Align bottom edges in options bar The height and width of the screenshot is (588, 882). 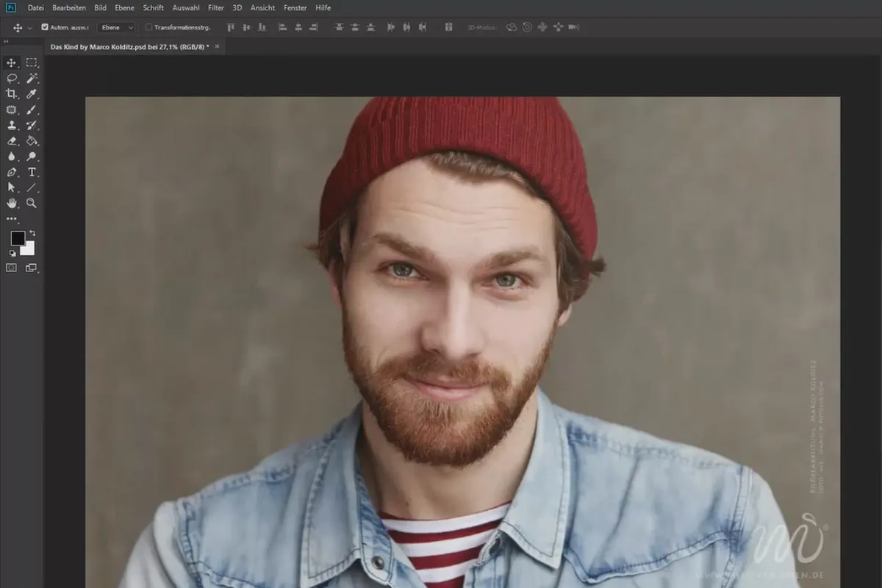[x=261, y=27]
